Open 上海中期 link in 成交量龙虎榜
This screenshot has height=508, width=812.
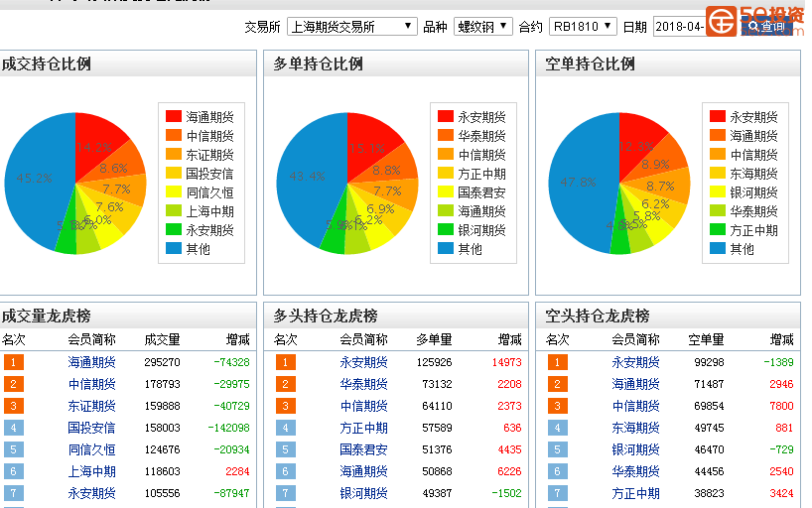[x=91, y=471]
